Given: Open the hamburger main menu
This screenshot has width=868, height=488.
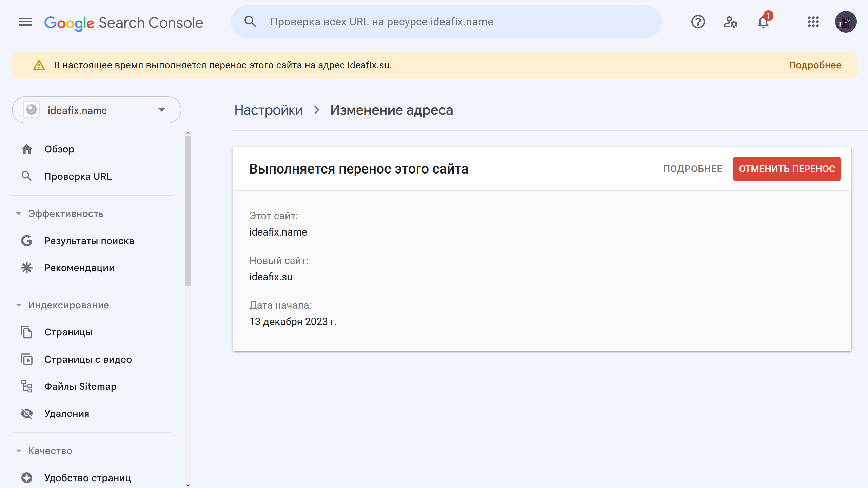Looking at the screenshot, I should coord(25,22).
